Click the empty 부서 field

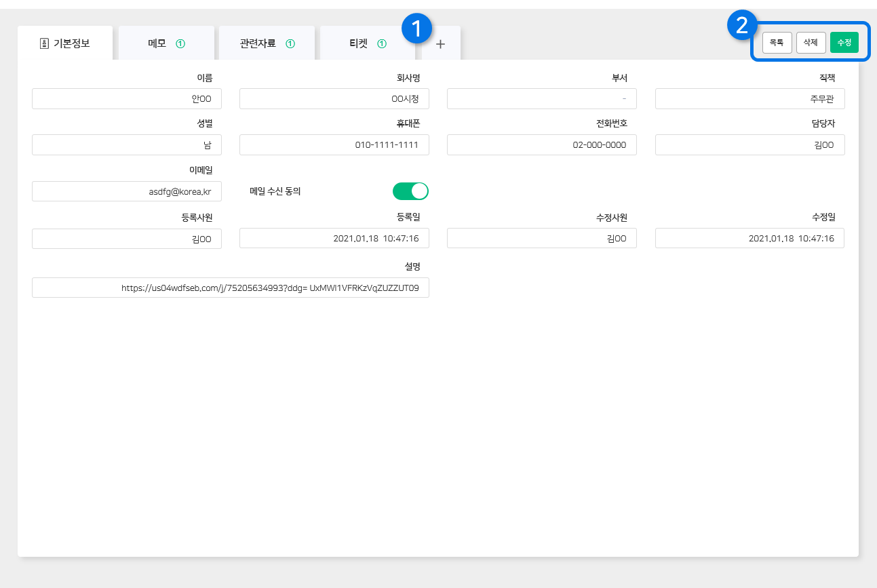pos(541,99)
